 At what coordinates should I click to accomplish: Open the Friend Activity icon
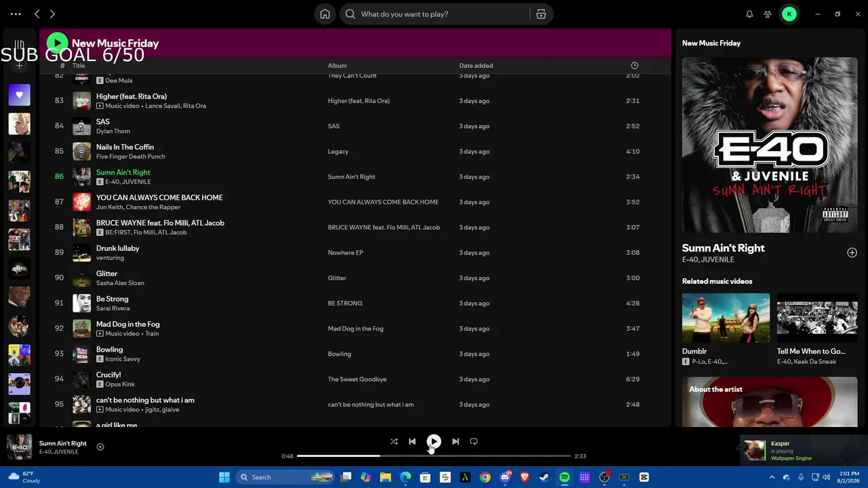[768, 14]
